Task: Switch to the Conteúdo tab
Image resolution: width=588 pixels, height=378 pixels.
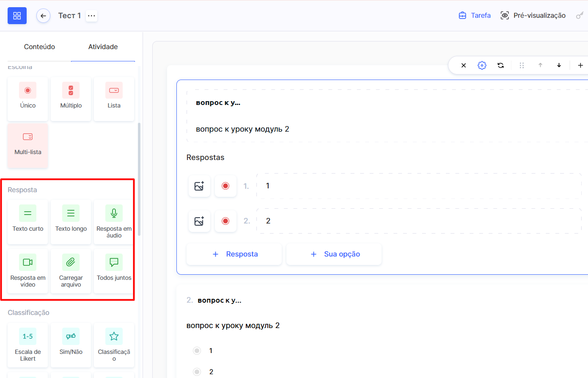Action: [39, 47]
